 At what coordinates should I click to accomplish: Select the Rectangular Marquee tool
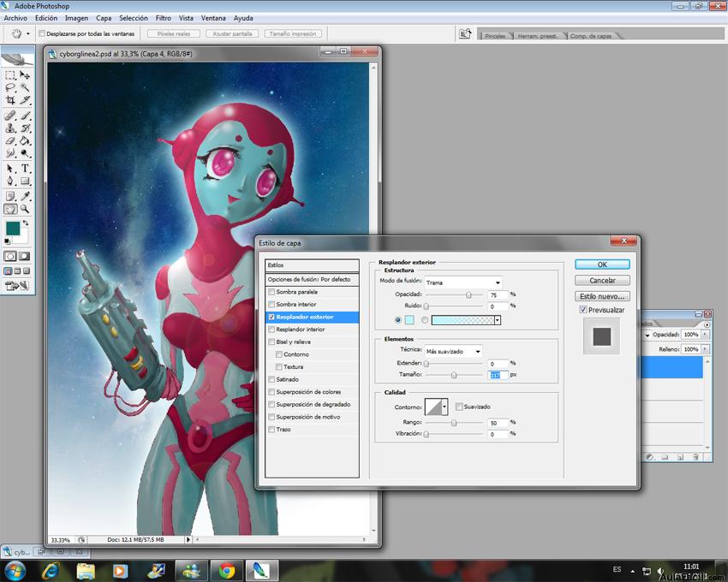coord(10,75)
